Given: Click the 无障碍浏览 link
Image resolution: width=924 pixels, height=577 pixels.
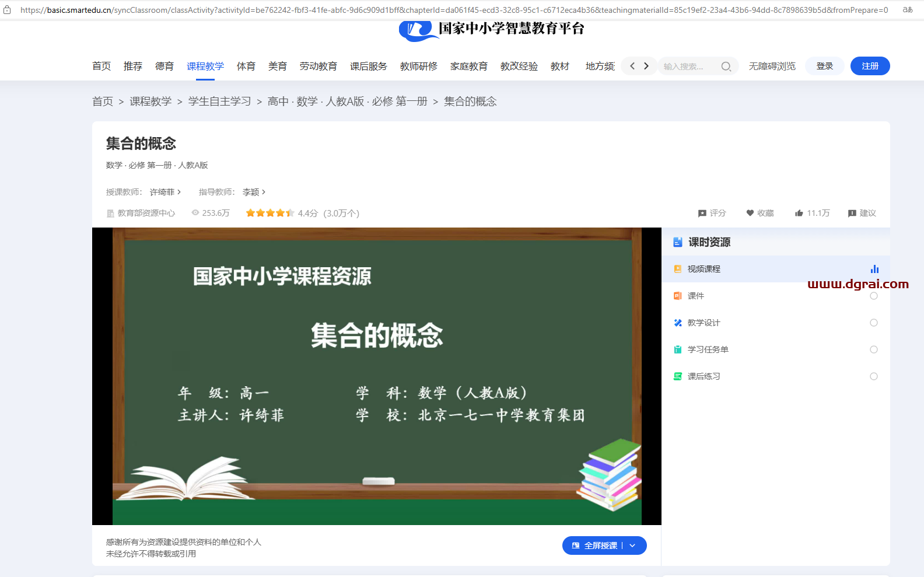Looking at the screenshot, I should pyautogui.click(x=772, y=67).
